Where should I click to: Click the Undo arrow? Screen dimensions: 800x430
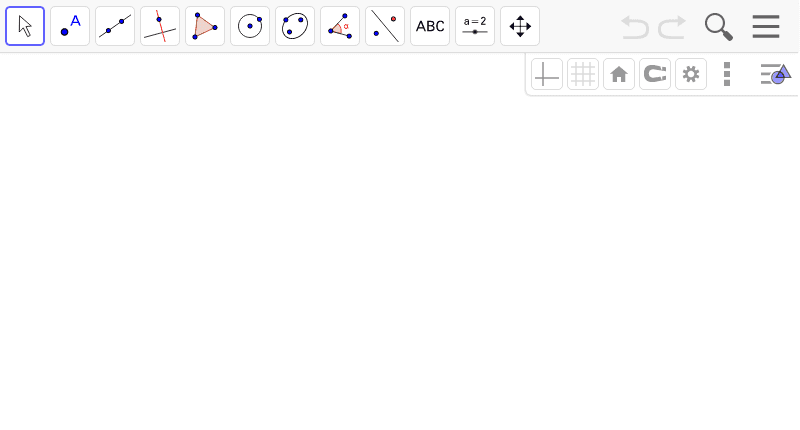[635, 27]
